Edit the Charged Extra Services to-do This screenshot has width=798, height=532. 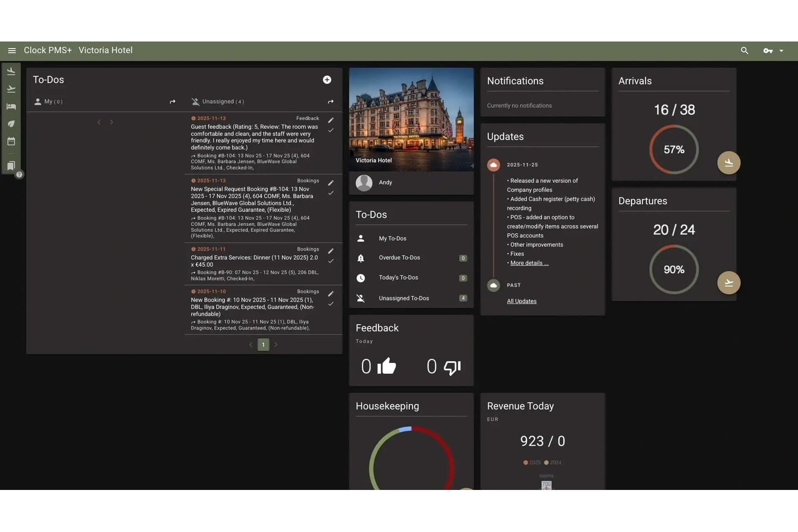coord(331,251)
